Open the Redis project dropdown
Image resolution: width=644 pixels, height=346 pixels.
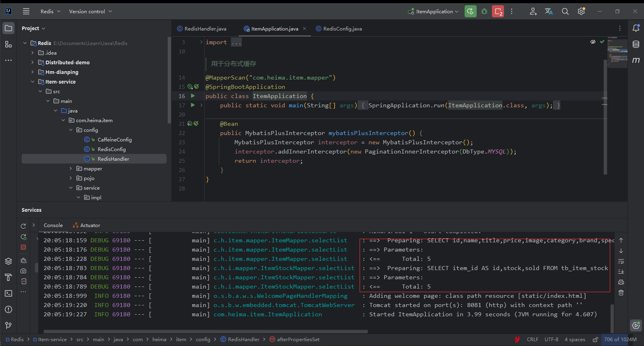50,11
